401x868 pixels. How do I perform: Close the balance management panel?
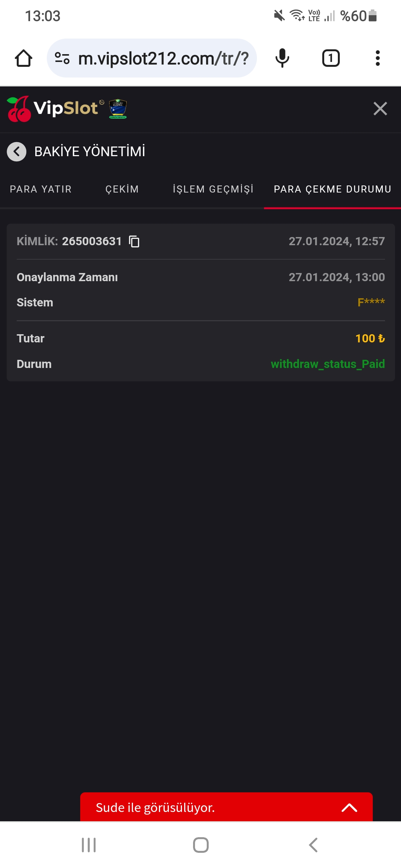[380, 109]
